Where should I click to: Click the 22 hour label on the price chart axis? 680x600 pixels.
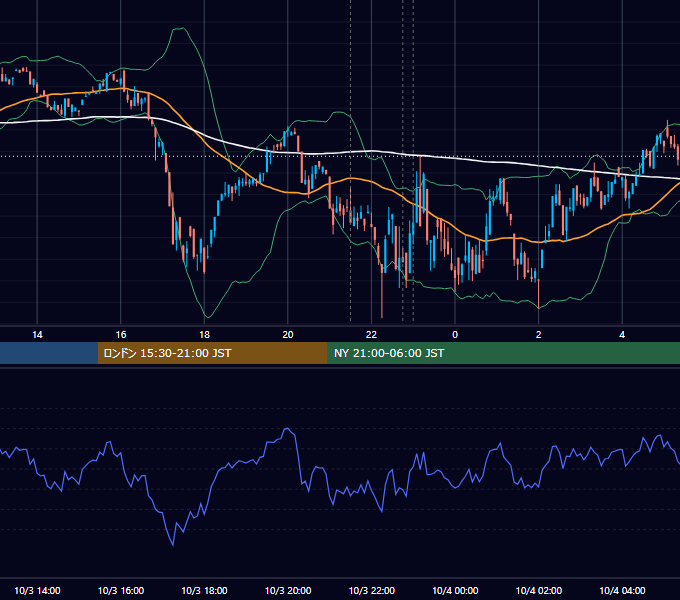[371, 335]
